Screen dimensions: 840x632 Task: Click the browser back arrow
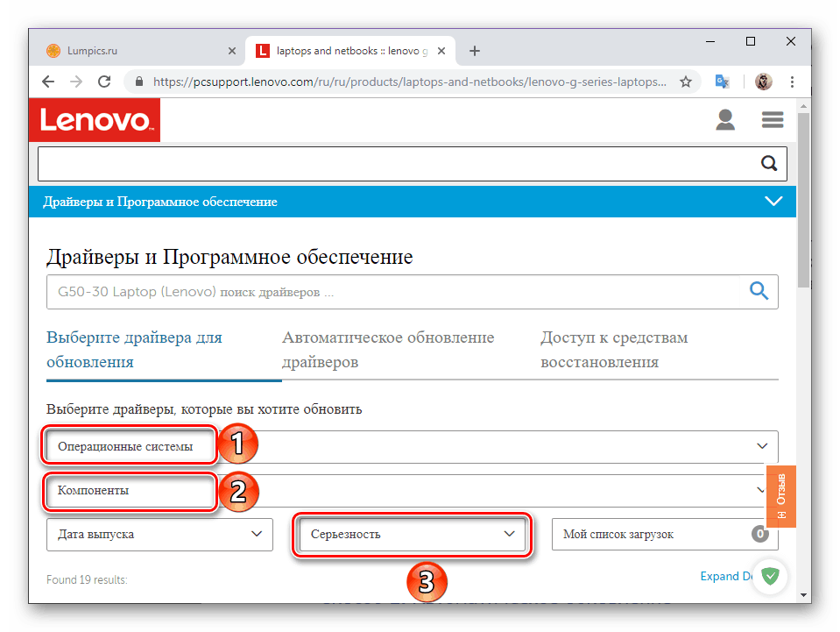coord(48,82)
